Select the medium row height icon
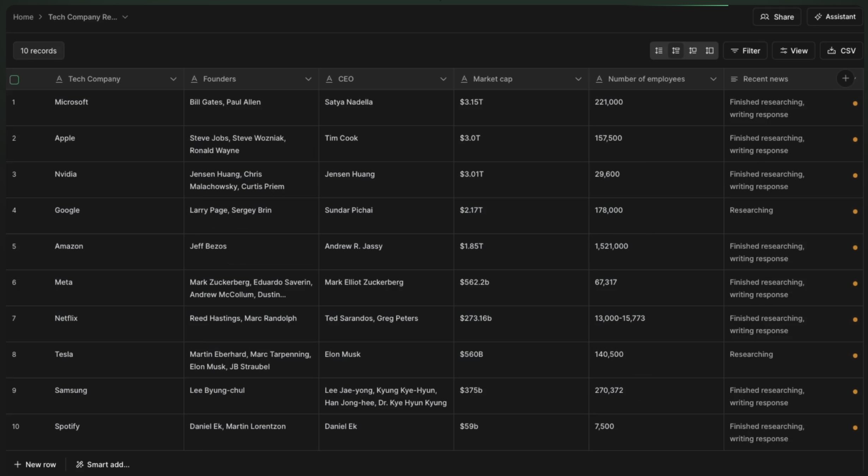 (676, 51)
